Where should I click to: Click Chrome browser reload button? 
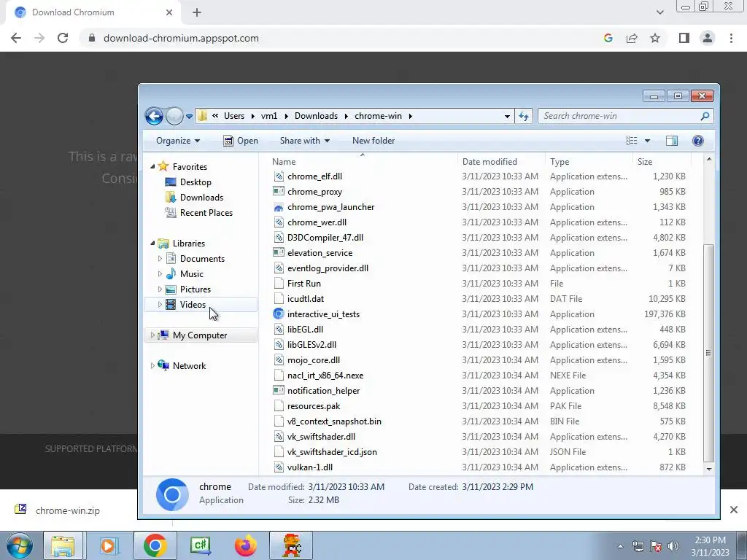tap(63, 38)
